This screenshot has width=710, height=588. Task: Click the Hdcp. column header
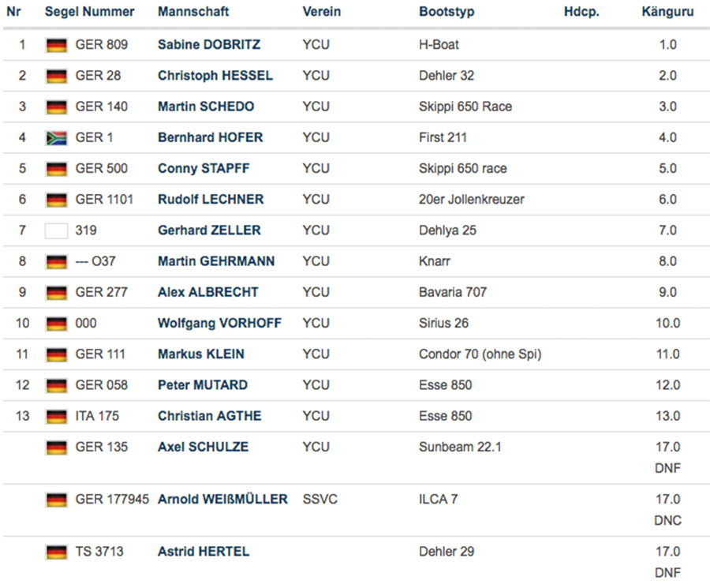point(581,12)
